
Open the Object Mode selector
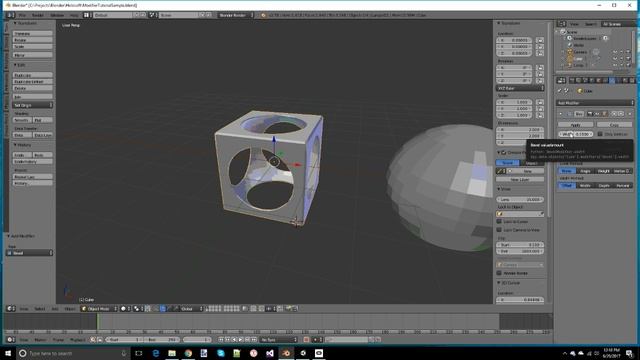click(x=99, y=309)
